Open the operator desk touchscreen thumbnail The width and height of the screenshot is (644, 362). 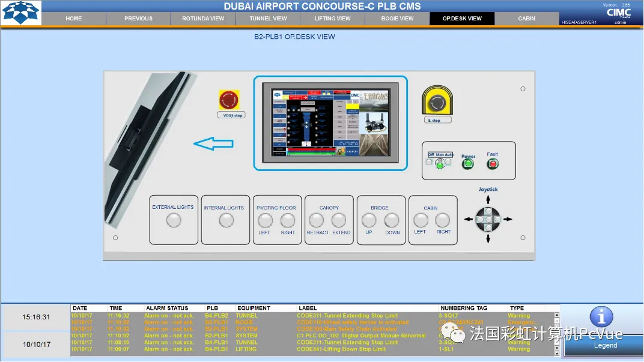[x=330, y=123]
